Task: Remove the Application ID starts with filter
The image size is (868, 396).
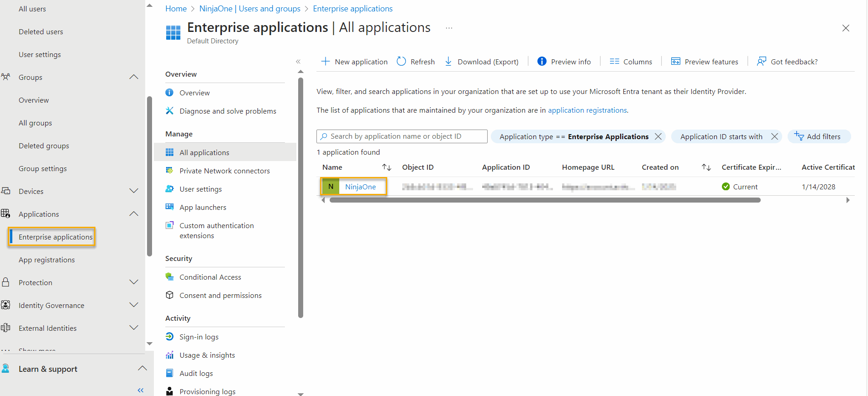Action: [774, 136]
